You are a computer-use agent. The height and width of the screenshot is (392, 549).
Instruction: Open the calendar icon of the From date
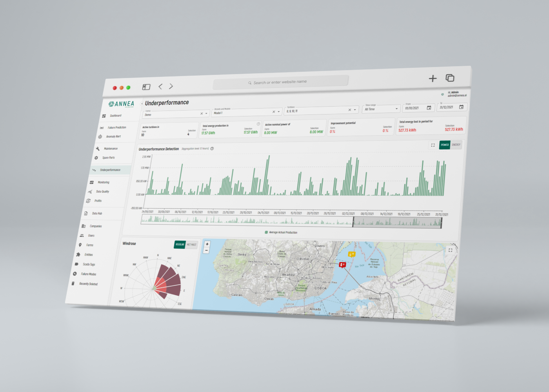(x=429, y=108)
